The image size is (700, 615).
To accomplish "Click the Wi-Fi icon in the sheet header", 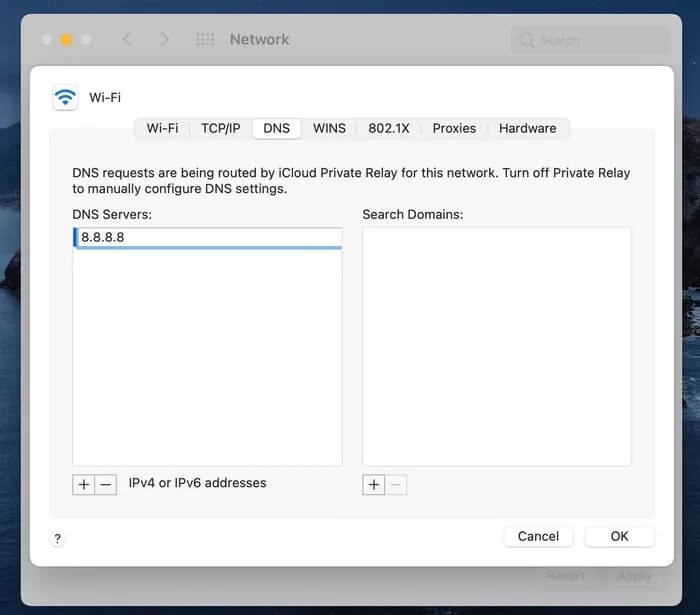I will (x=65, y=97).
